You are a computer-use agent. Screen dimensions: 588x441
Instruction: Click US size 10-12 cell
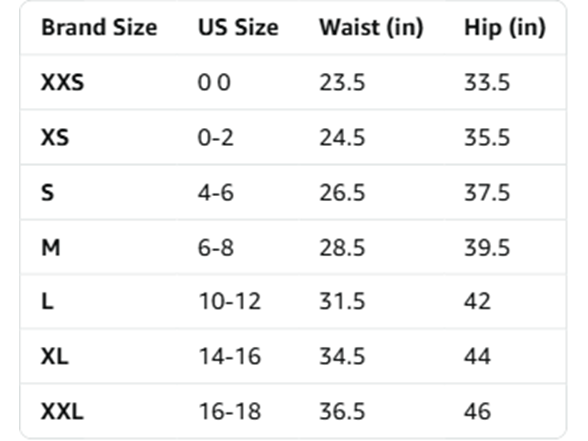[x=230, y=301]
